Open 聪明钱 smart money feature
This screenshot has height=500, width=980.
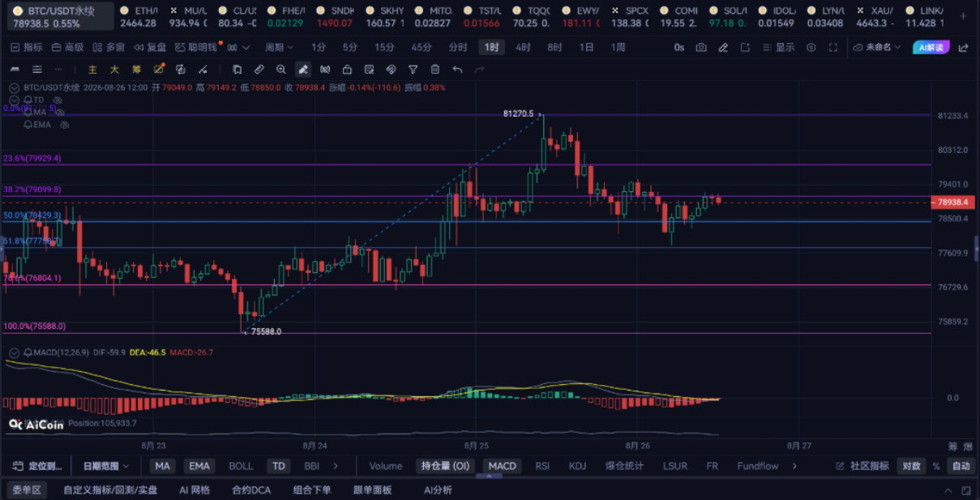click(x=197, y=48)
